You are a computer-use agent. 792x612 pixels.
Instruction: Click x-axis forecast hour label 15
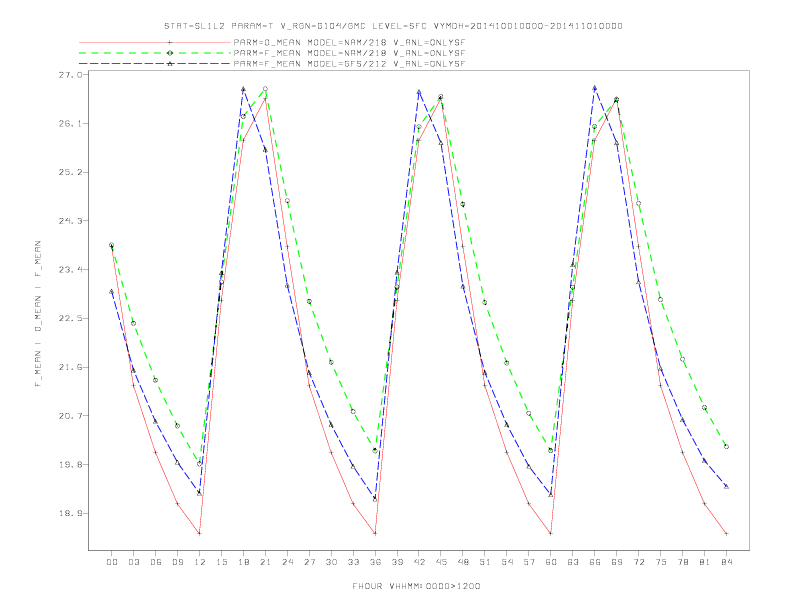(x=221, y=562)
